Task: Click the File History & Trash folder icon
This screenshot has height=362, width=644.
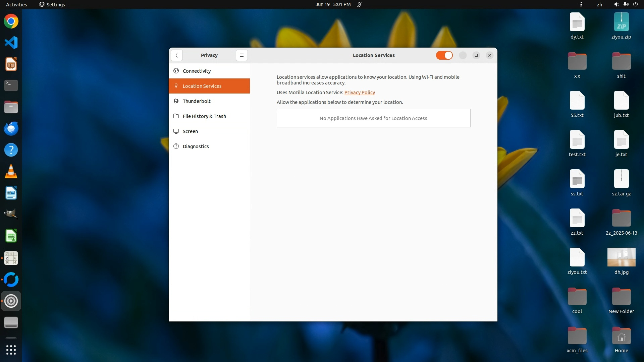Action: point(176,116)
